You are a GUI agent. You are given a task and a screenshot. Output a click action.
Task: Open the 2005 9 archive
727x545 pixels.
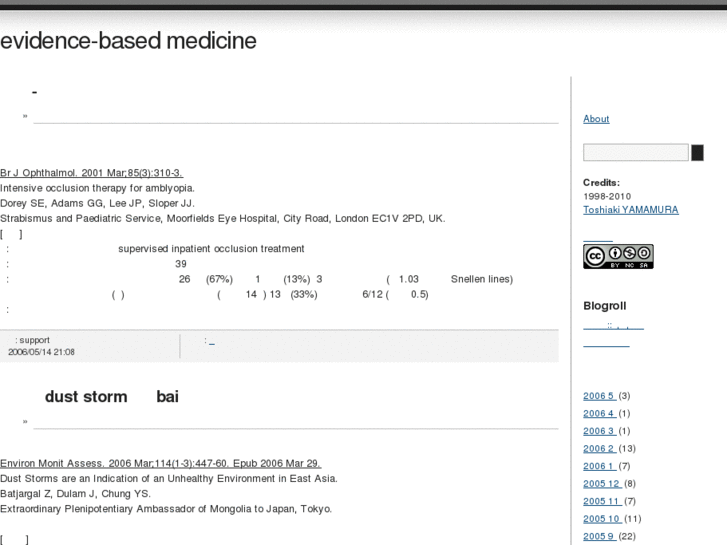click(600, 536)
